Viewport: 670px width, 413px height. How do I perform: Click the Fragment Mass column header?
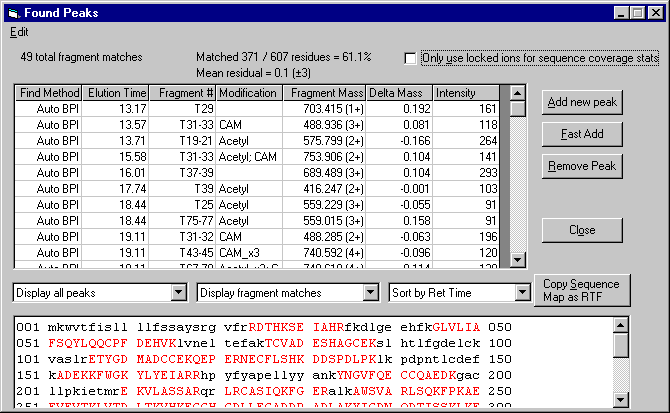click(x=324, y=93)
